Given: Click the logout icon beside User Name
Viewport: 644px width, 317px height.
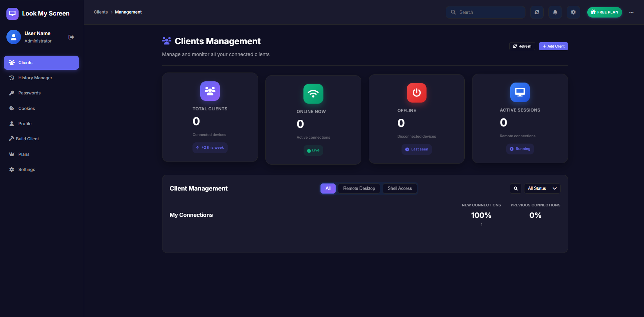Looking at the screenshot, I should (71, 37).
